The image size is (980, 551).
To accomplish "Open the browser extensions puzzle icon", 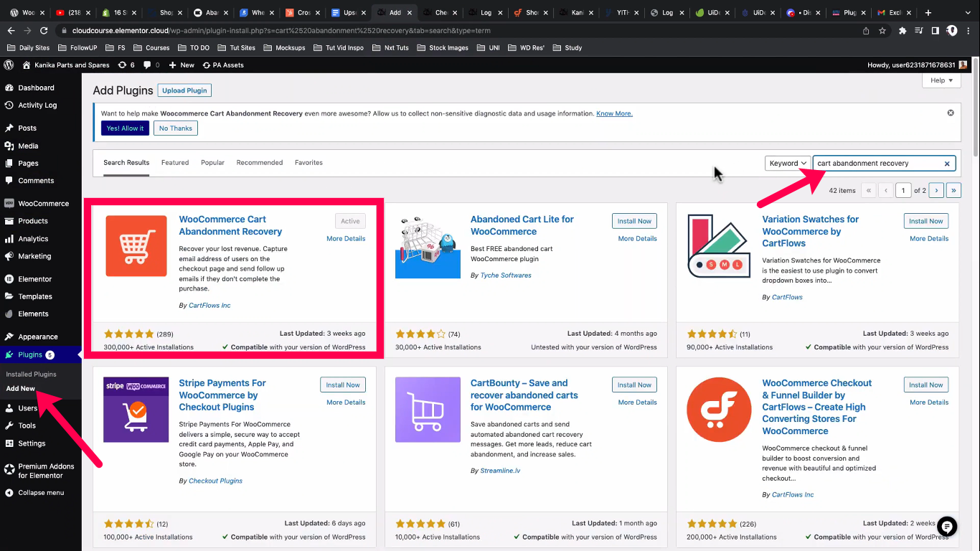I will (x=903, y=30).
